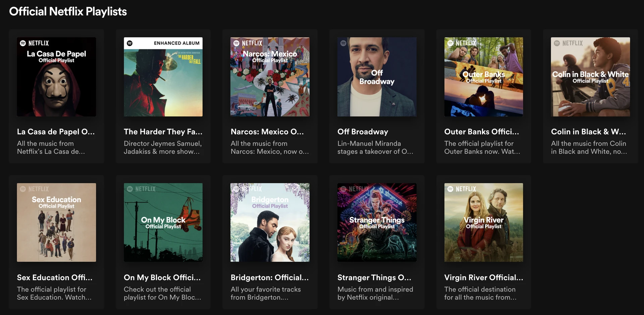
Task: Click description 'The official destination for all the music'
Action: coord(481,293)
